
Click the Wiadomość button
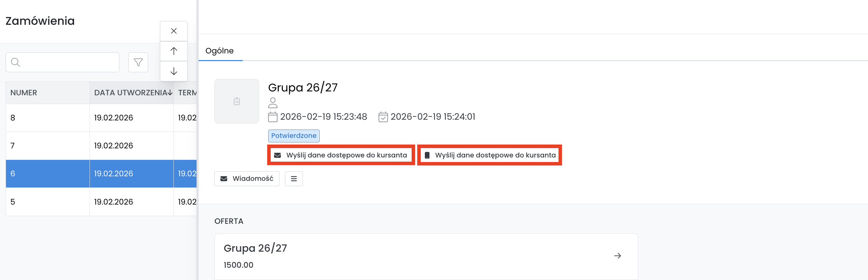(247, 179)
